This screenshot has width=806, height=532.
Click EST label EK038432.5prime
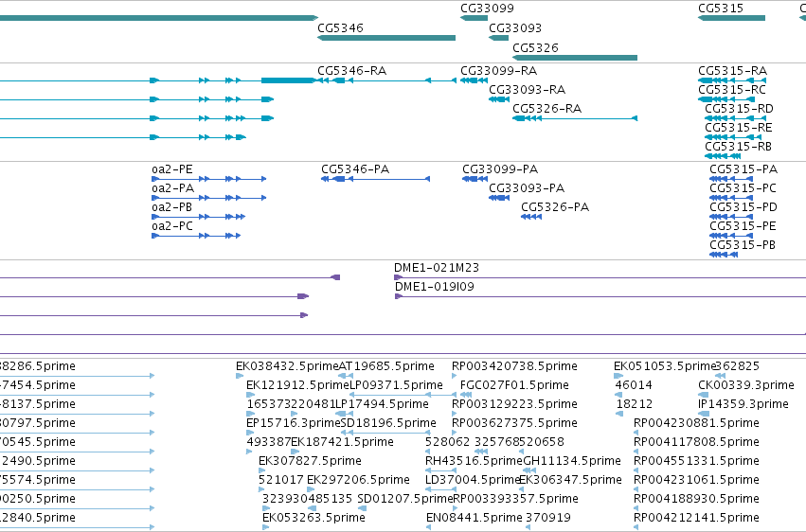pyautogui.click(x=287, y=366)
